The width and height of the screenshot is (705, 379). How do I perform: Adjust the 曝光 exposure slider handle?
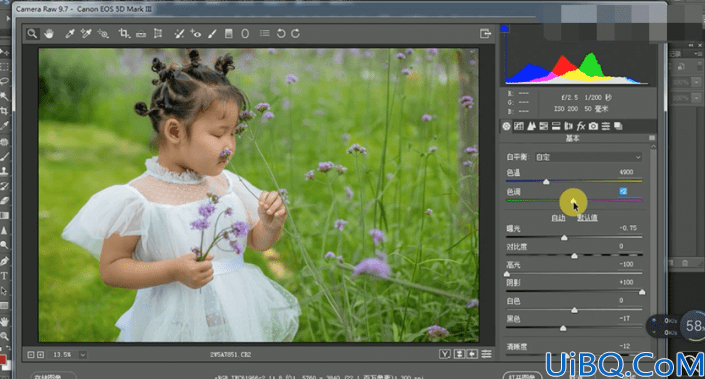tap(564, 237)
